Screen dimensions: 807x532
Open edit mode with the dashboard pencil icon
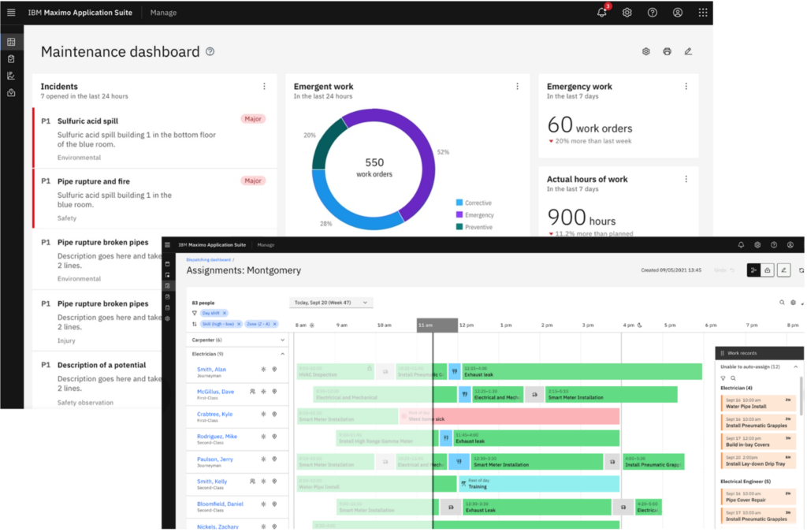click(x=687, y=50)
